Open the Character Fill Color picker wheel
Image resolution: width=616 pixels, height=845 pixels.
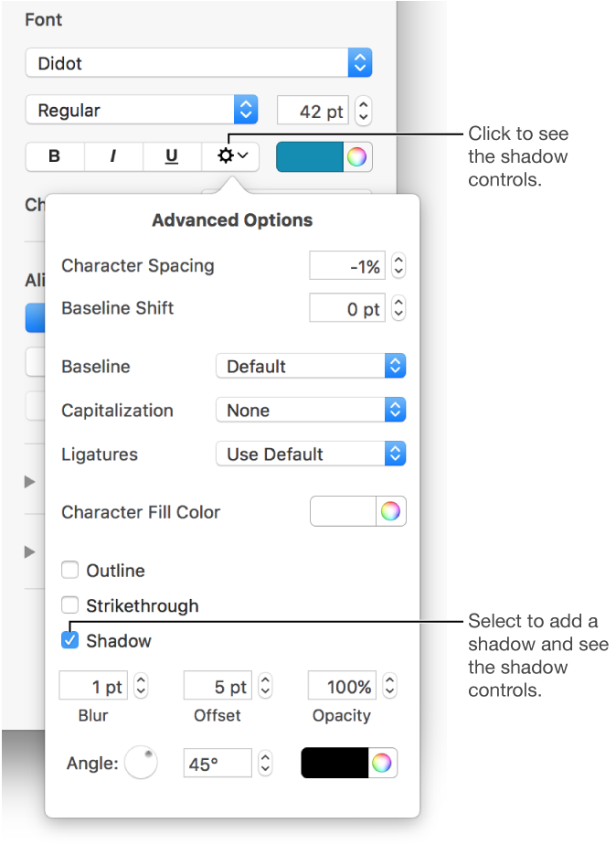[x=391, y=511]
